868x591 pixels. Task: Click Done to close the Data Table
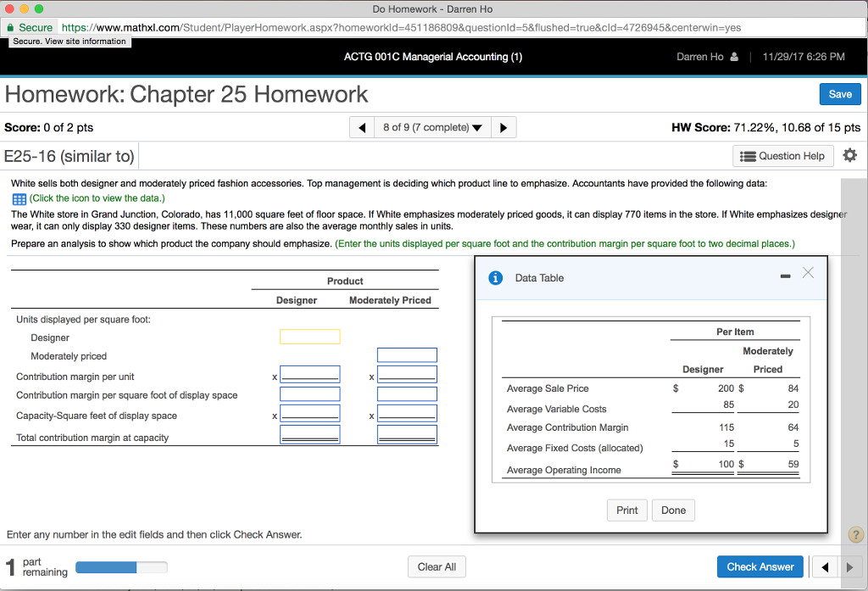673,510
